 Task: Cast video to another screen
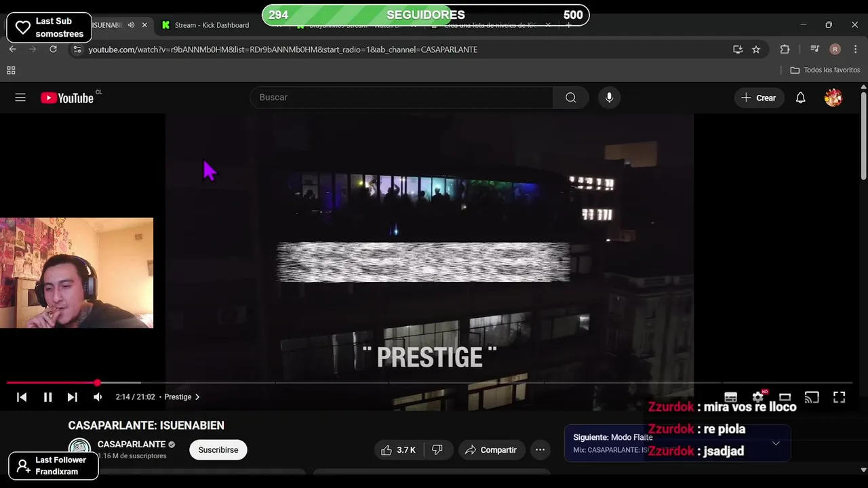tap(812, 397)
